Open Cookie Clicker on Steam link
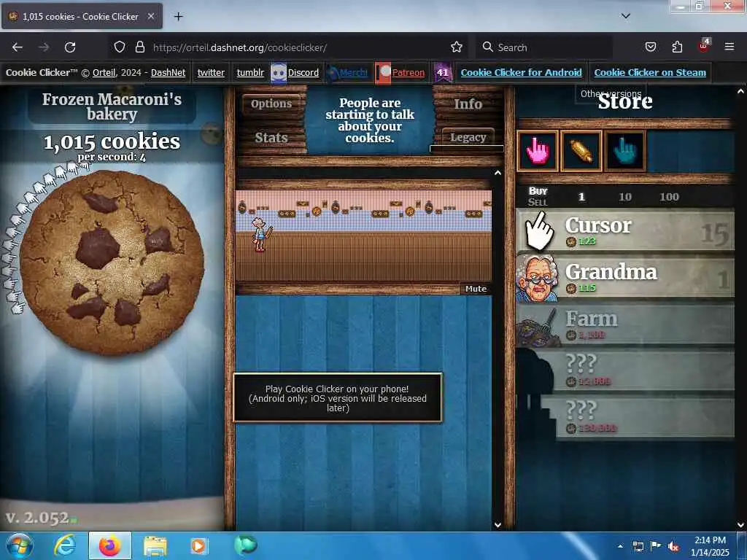Viewport: 747px width, 560px height. [650, 72]
